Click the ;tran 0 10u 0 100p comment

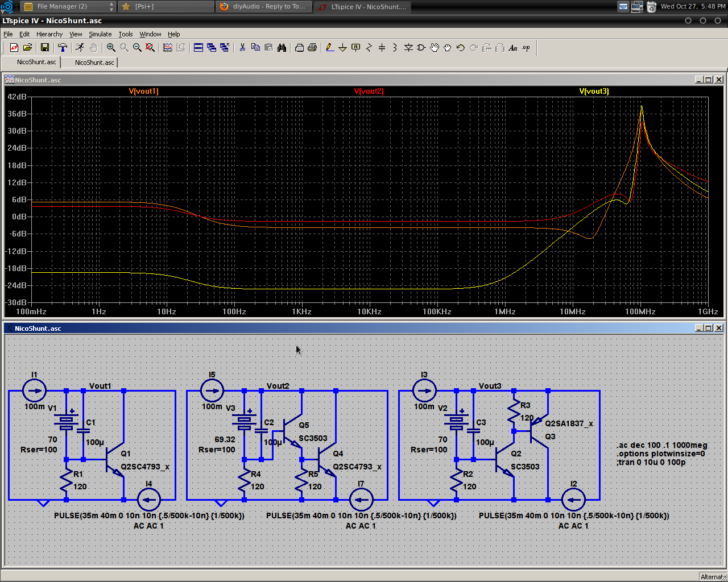pyautogui.click(x=651, y=462)
